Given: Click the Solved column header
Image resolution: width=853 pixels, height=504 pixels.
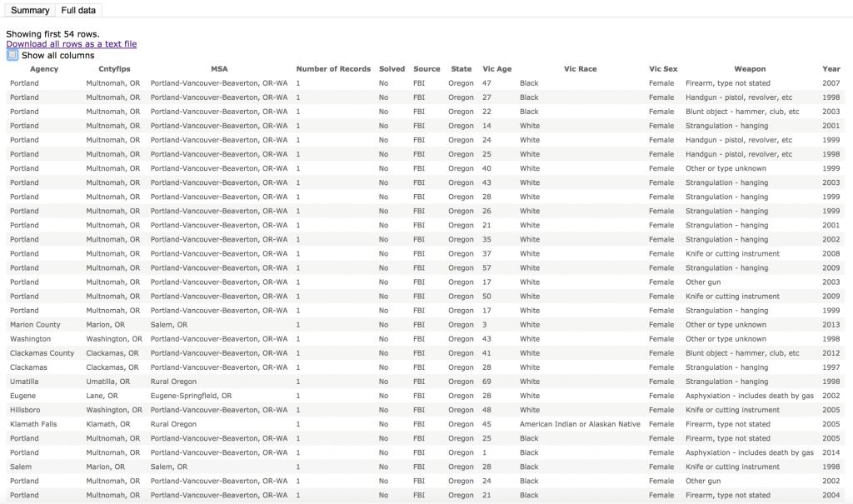Looking at the screenshot, I should [x=392, y=69].
